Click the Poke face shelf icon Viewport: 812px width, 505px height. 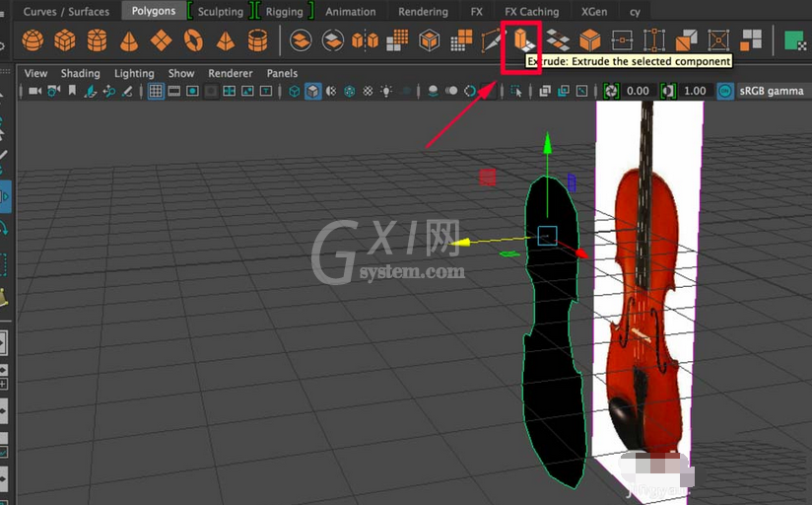pos(718,39)
